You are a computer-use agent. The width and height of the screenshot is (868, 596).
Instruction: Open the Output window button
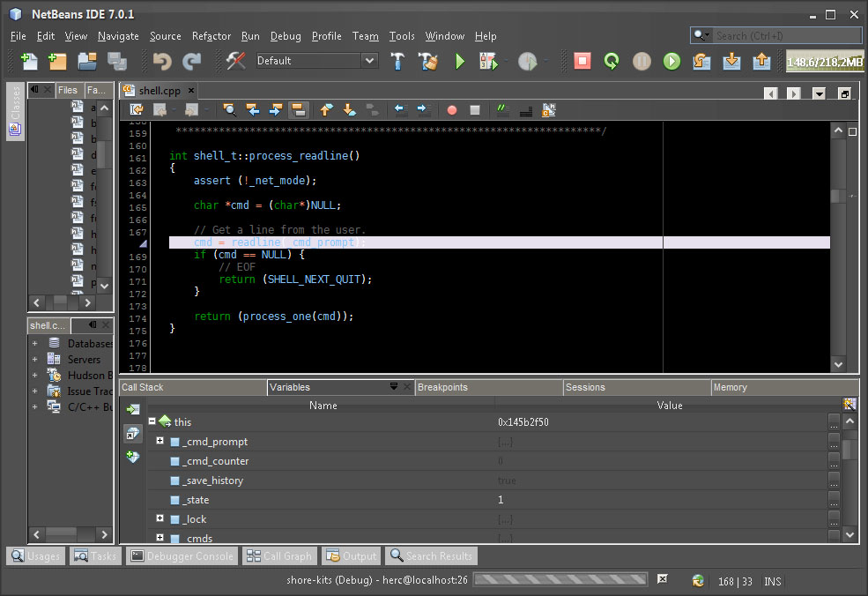(x=352, y=555)
